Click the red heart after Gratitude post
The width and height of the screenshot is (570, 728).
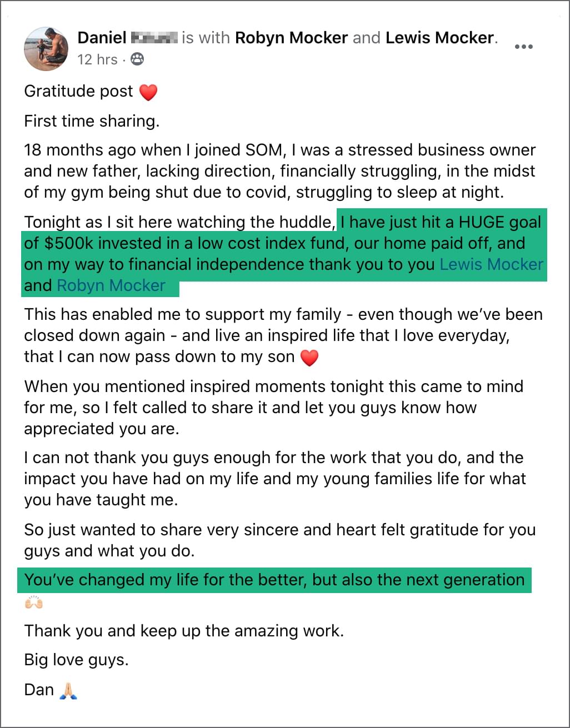pos(148,92)
